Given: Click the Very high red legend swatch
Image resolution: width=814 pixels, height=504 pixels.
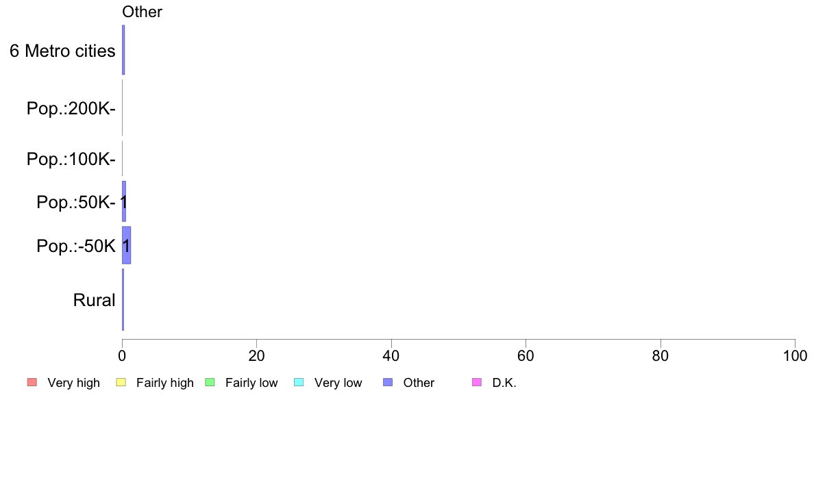Looking at the screenshot, I should tap(32, 383).
